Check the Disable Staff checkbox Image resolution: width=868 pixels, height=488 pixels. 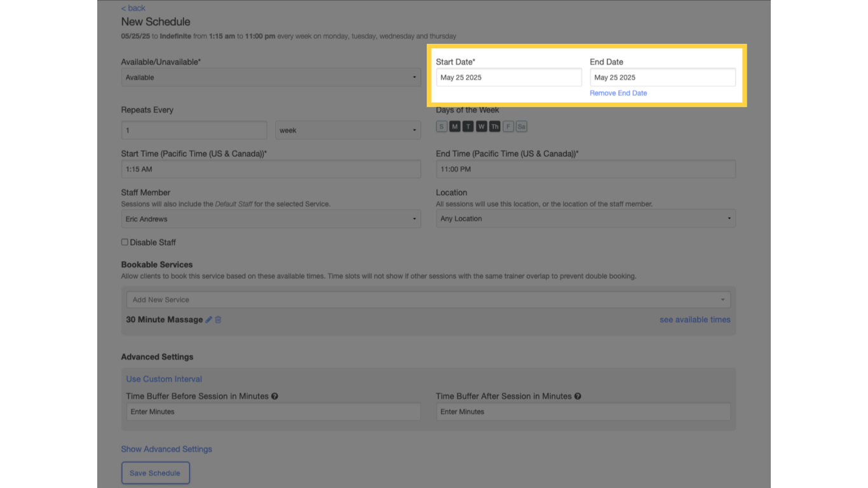coord(125,241)
